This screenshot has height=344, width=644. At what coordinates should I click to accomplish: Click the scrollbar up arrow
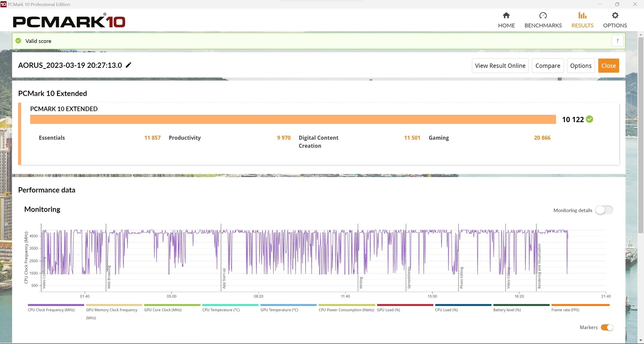pos(641,34)
